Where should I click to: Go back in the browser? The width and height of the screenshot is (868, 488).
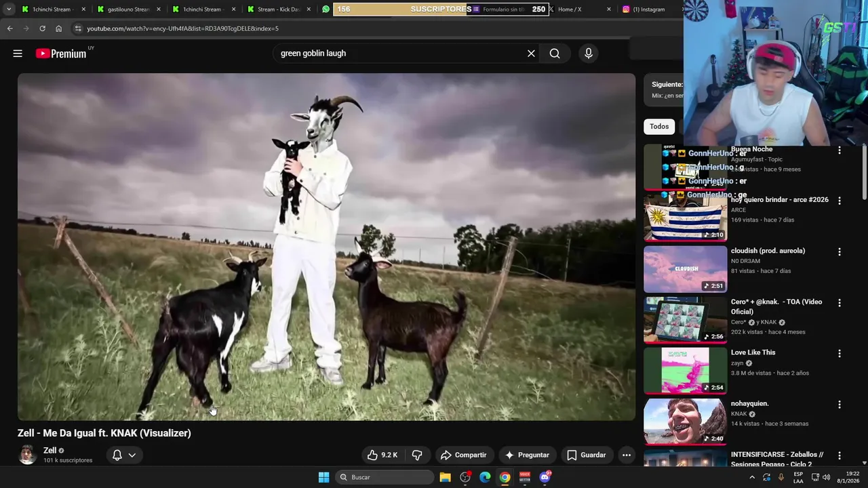pyautogui.click(x=9, y=28)
